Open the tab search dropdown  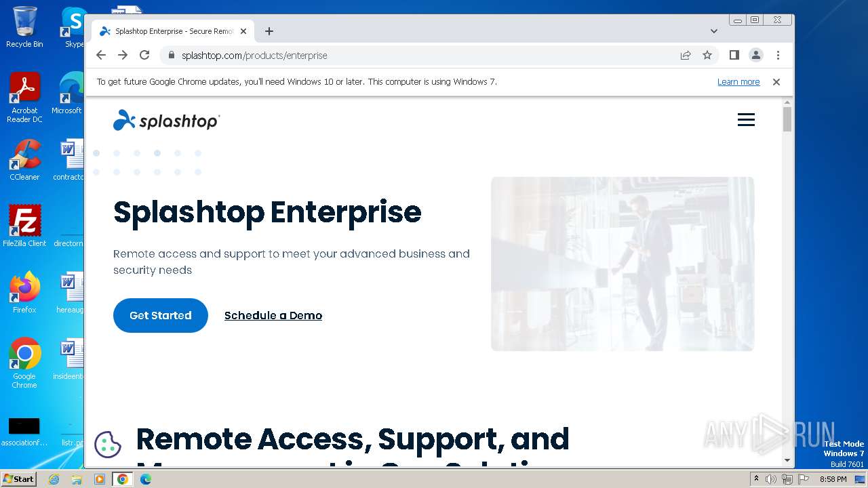(714, 31)
